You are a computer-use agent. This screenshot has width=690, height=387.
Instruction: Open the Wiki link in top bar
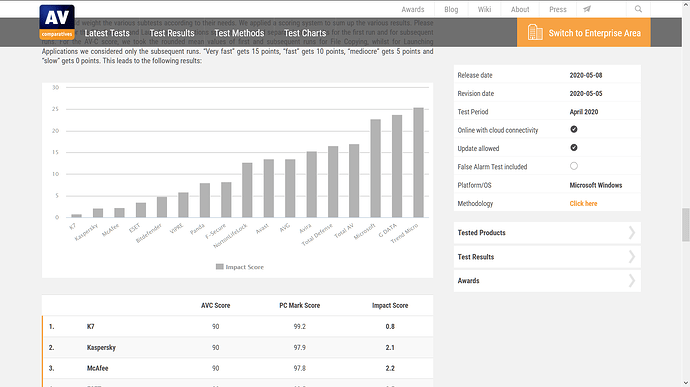tap(484, 9)
